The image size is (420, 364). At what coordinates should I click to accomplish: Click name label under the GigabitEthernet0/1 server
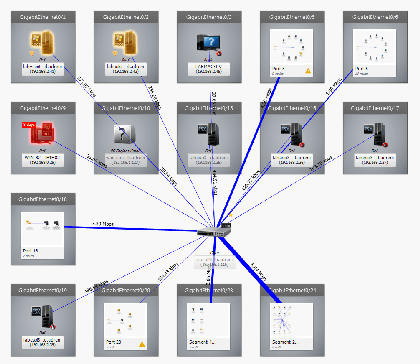coord(43,69)
